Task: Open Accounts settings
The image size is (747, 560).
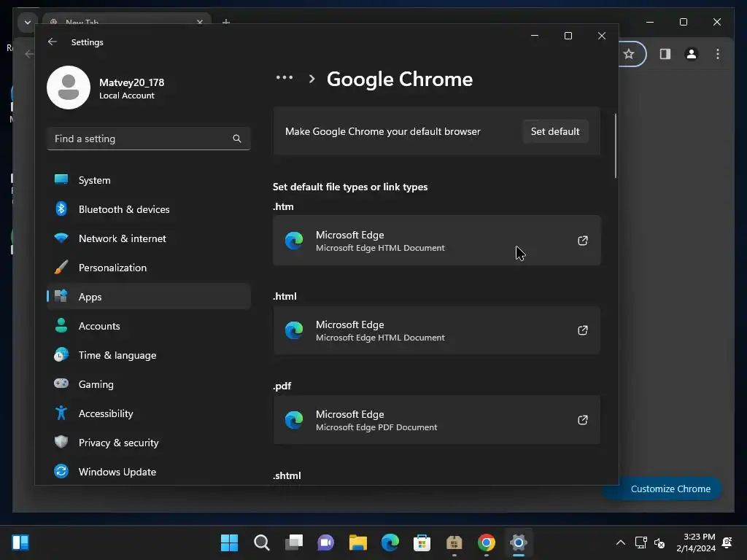Action: pyautogui.click(x=149, y=326)
